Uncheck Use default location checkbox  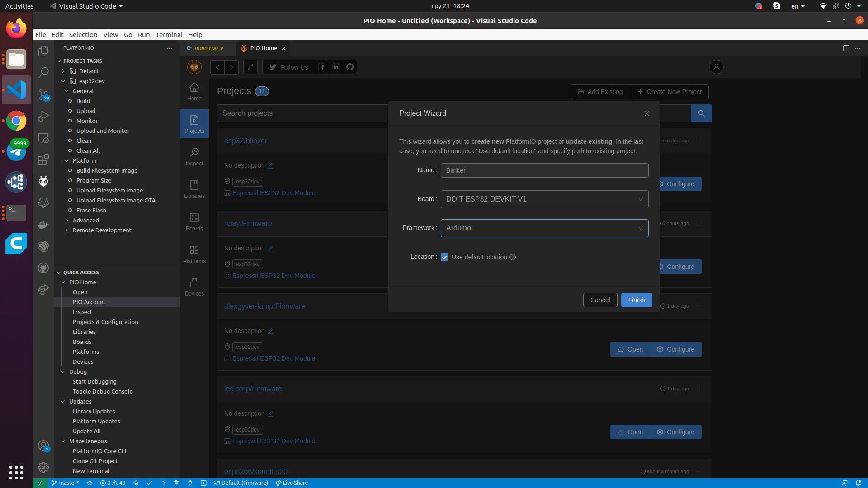(444, 257)
